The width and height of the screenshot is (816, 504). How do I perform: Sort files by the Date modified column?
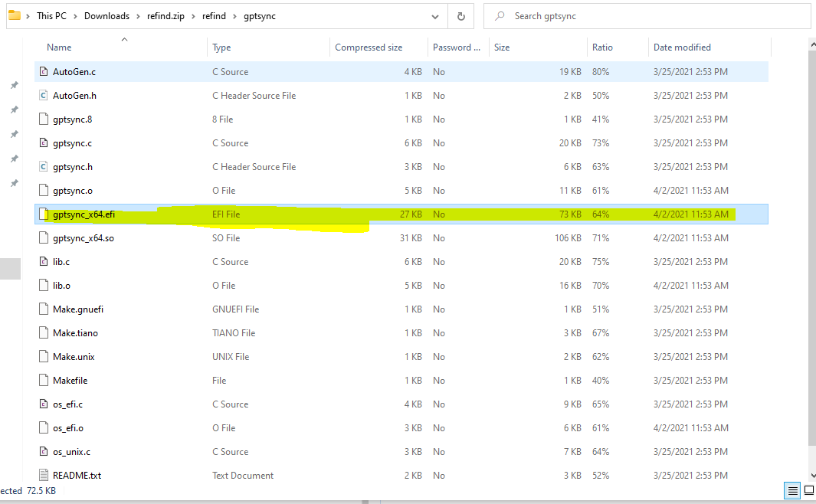click(683, 47)
